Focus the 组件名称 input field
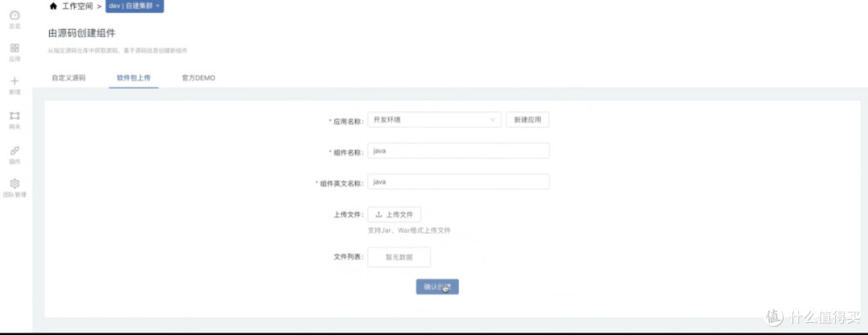The height and width of the screenshot is (335, 868). (458, 150)
